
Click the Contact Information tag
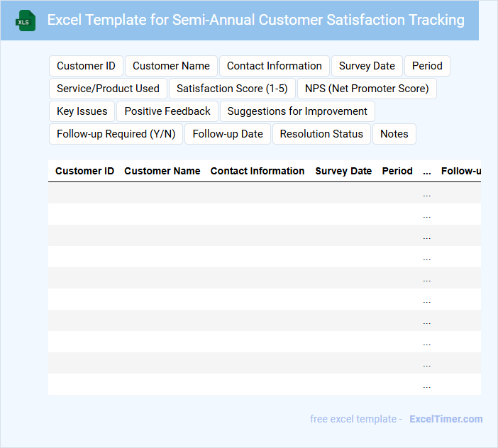274,66
